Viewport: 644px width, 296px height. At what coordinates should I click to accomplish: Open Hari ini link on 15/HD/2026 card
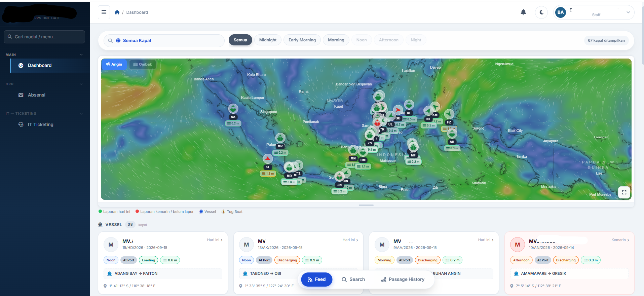(215, 240)
